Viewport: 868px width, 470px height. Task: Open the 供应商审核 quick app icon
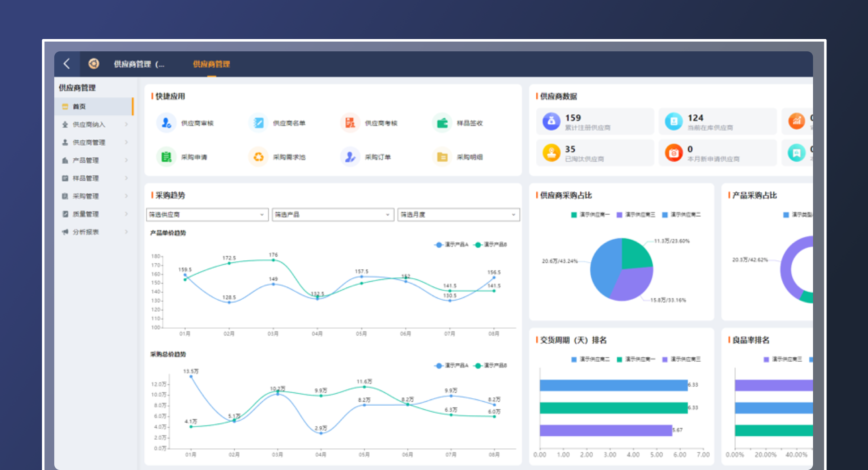tap(166, 123)
